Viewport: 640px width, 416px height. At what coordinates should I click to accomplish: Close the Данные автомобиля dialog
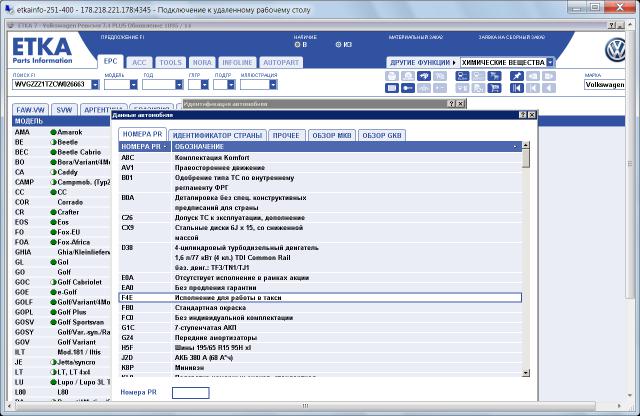[532, 115]
